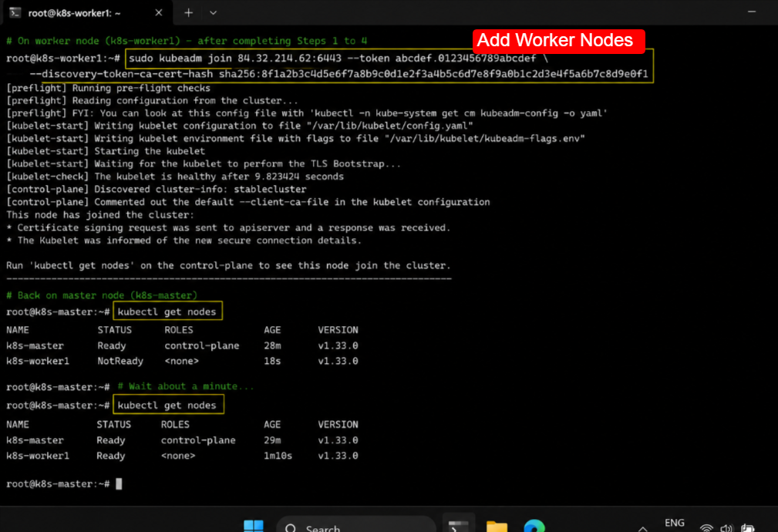This screenshot has width=778, height=532.
Task: Click the 'TLS Bootstrap...' line
Action: coord(204,163)
